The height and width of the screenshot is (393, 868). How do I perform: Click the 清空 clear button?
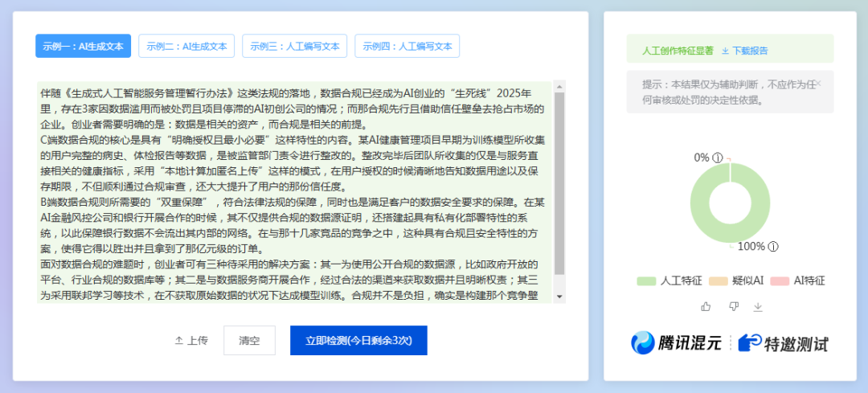[249, 340]
